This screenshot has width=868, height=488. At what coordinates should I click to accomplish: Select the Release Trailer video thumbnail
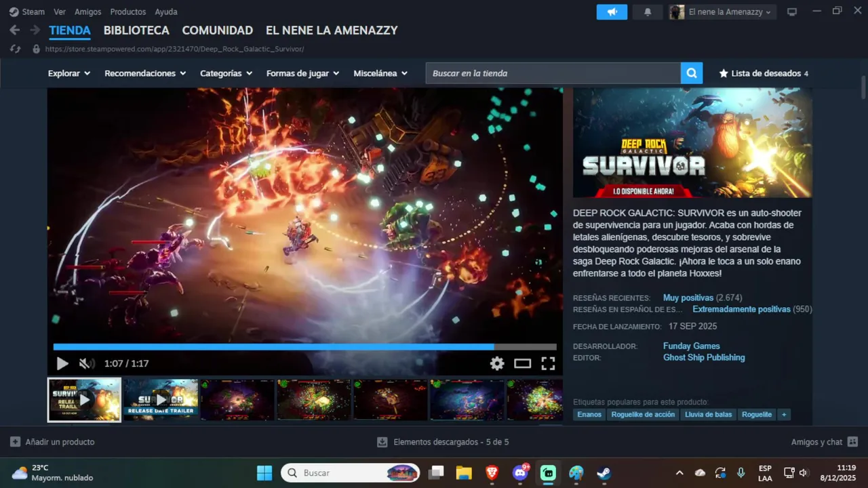[x=84, y=400]
